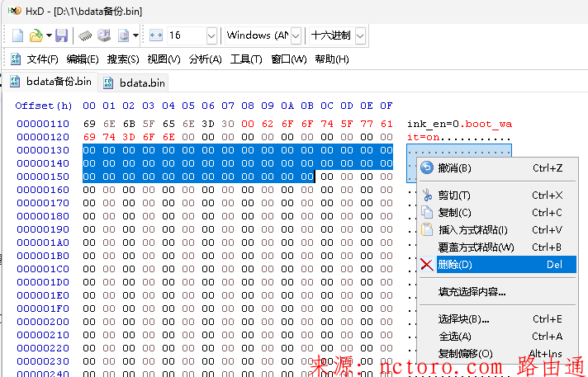Image resolution: width=588 pixels, height=377 pixels.
Task: Click offset 00000160 in the offset column
Action: [x=43, y=190]
